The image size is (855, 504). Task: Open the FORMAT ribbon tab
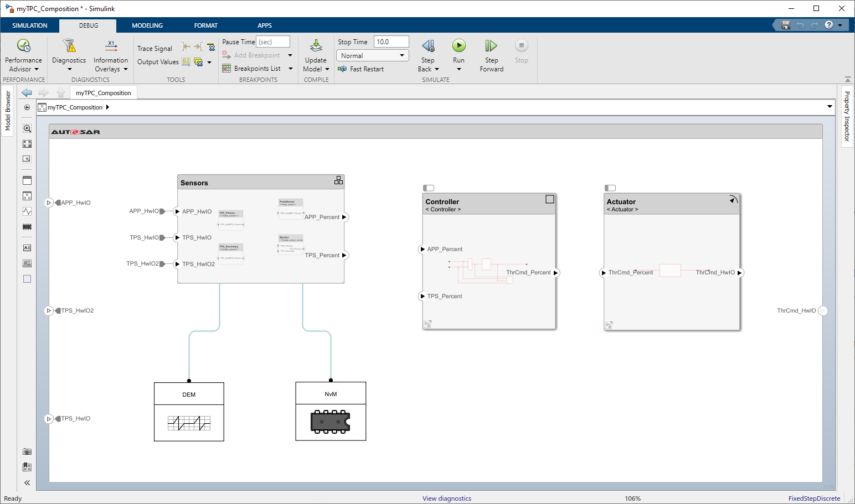pyautogui.click(x=205, y=25)
